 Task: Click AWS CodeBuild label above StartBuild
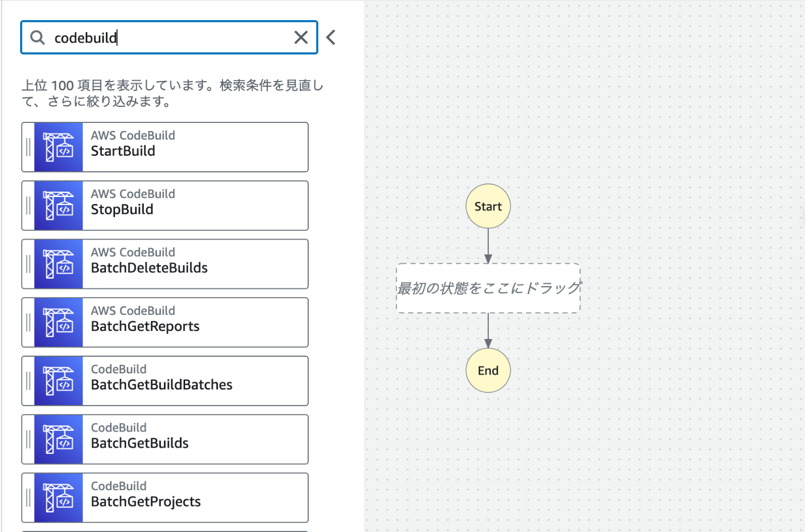tap(133, 136)
